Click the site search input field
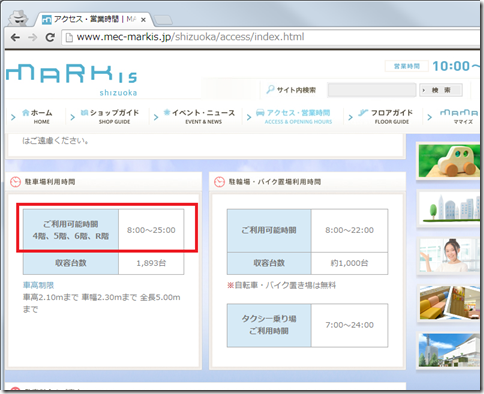The height and width of the screenshot is (394, 484). pos(372,90)
